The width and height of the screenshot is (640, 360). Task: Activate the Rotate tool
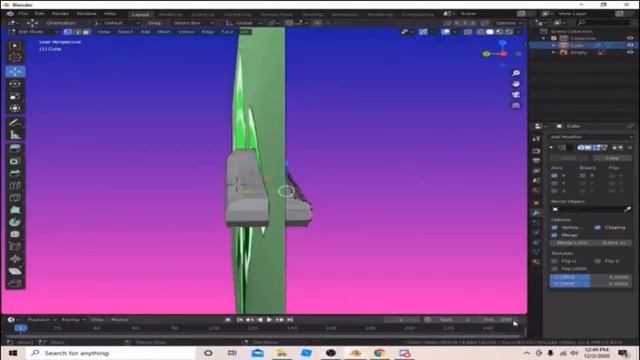pyautogui.click(x=15, y=84)
